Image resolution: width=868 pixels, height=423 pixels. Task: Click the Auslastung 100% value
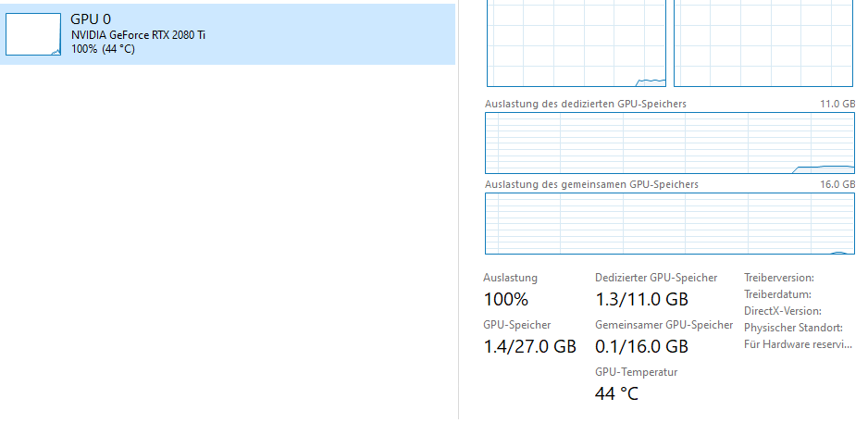click(x=506, y=300)
